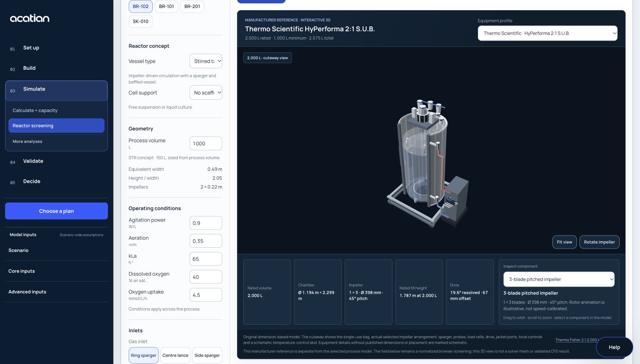Select the Centre lance gas inlet
640x364 pixels.
[175, 355]
